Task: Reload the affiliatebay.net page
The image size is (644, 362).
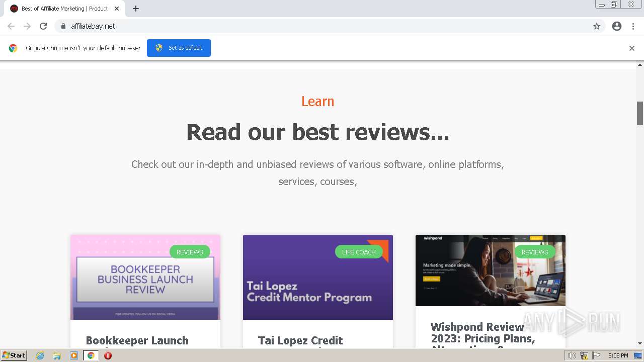Action: pyautogui.click(x=43, y=26)
